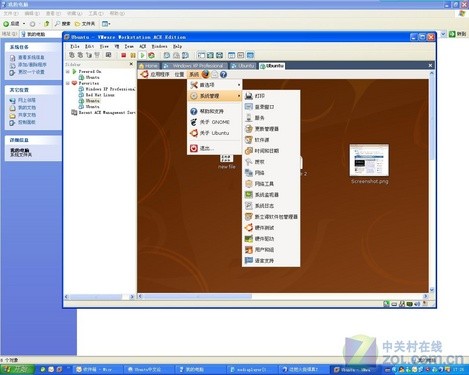Open the VMware View menu
The image size is (469, 375).
click(x=104, y=46)
